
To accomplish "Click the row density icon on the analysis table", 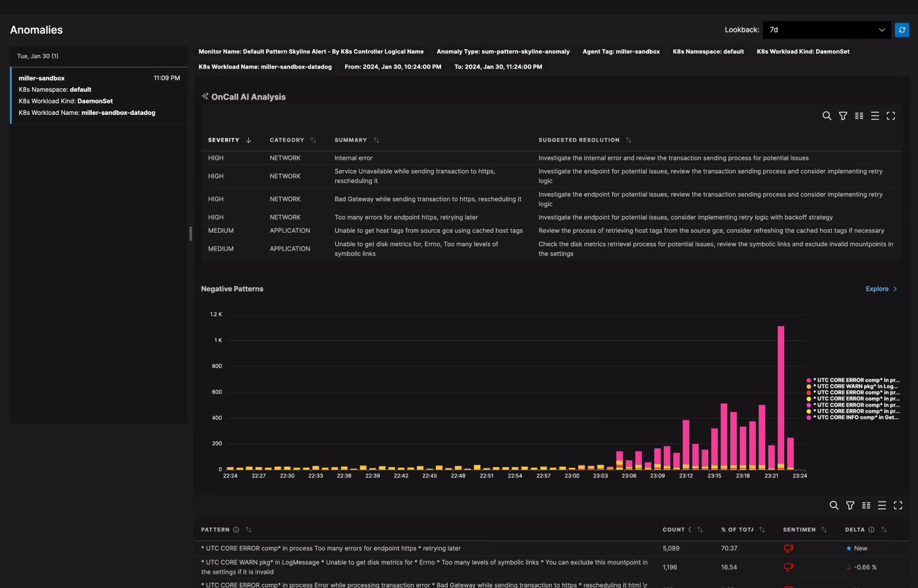I will click(x=875, y=115).
